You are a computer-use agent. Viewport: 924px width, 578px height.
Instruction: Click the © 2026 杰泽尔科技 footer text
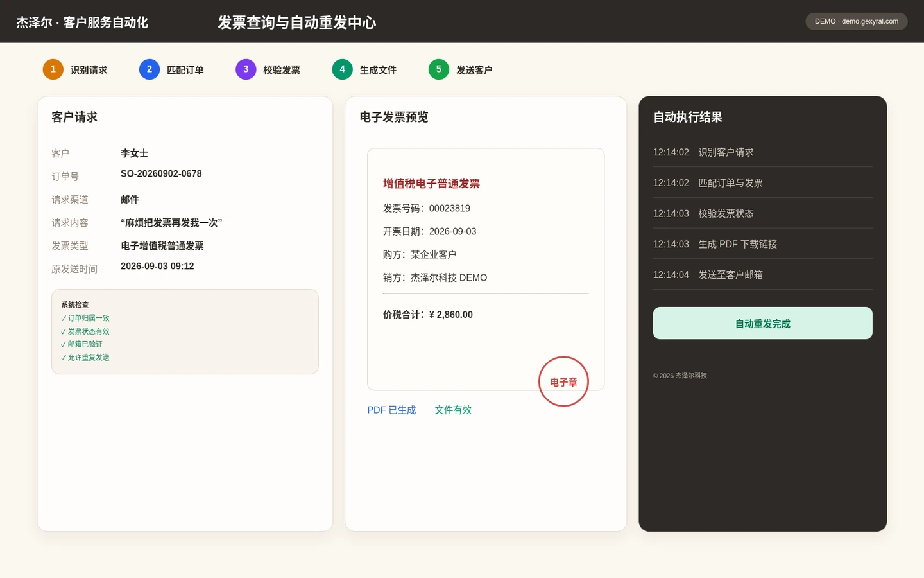[x=680, y=376]
